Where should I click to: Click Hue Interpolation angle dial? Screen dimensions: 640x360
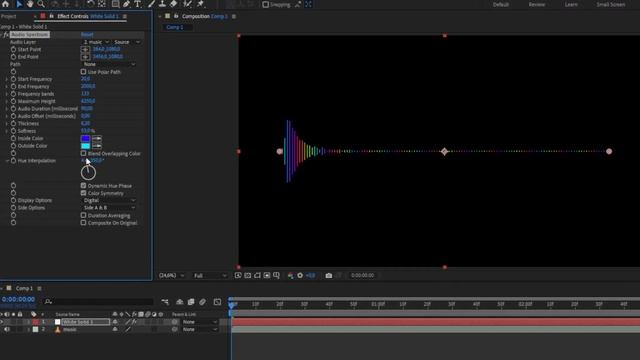click(x=88, y=173)
